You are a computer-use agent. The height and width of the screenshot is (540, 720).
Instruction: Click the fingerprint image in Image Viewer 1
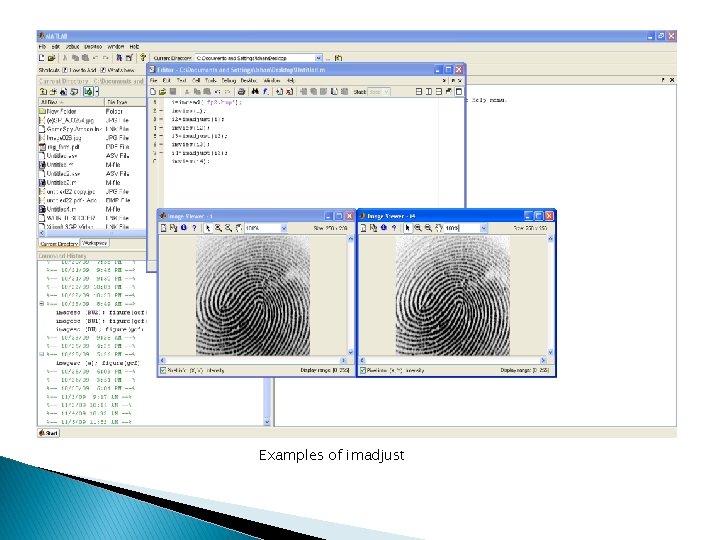pos(253,296)
